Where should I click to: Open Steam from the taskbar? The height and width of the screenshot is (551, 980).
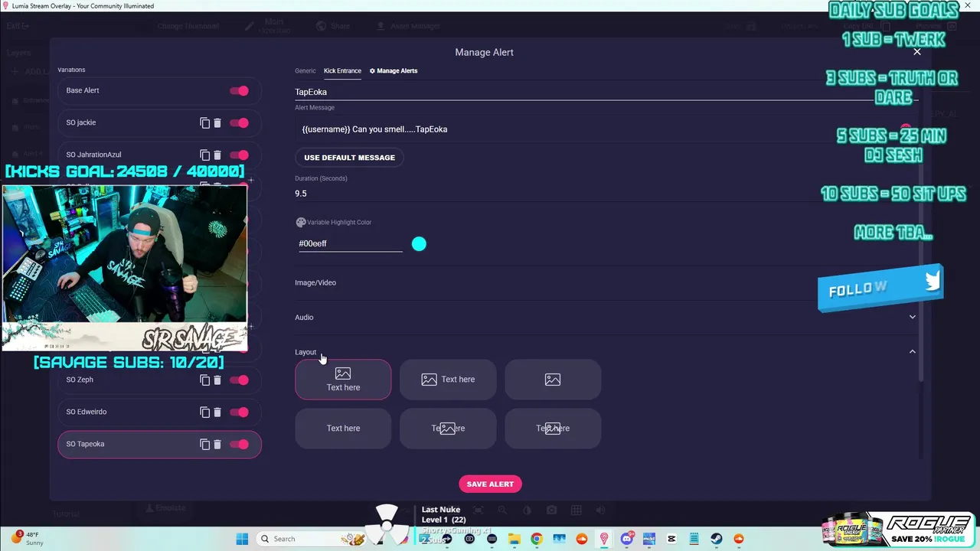(x=717, y=539)
